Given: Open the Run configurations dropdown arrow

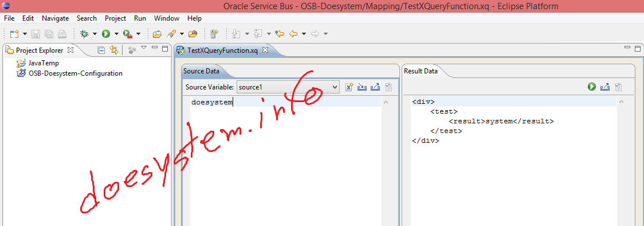Looking at the screenshot, I should click(x=116, y=34).
